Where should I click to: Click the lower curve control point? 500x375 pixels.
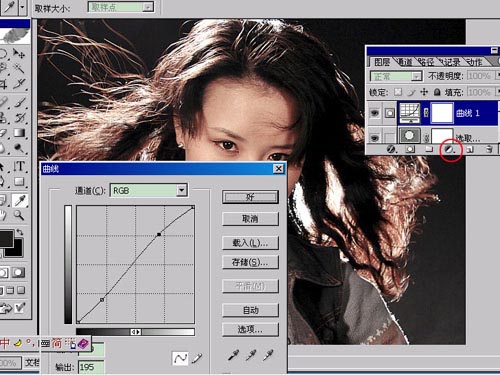tap(102, 300)
